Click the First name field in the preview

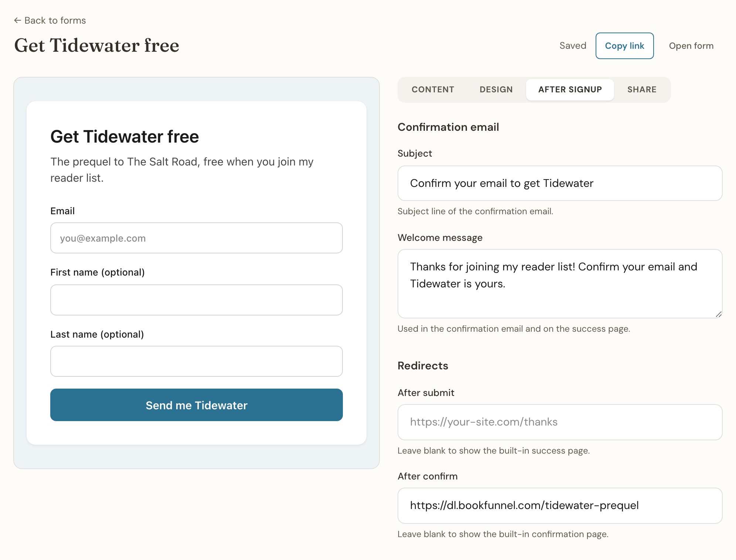click(x=197, y=300)
